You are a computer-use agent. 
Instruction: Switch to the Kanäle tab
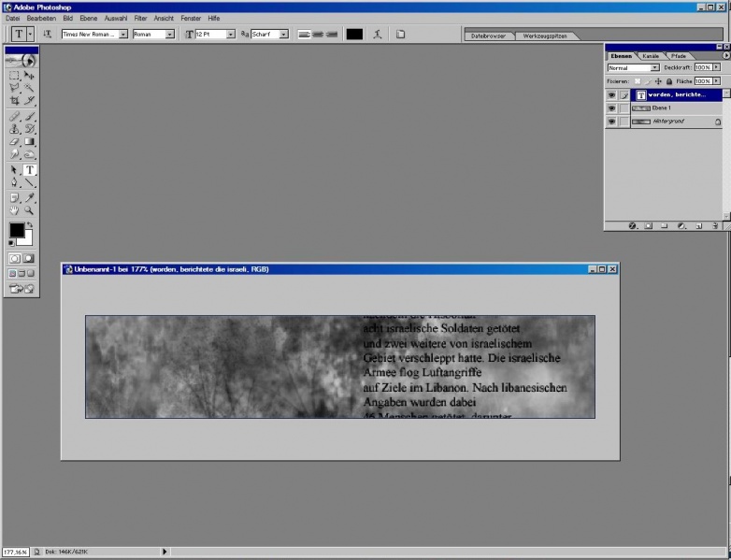click(651, 56)
